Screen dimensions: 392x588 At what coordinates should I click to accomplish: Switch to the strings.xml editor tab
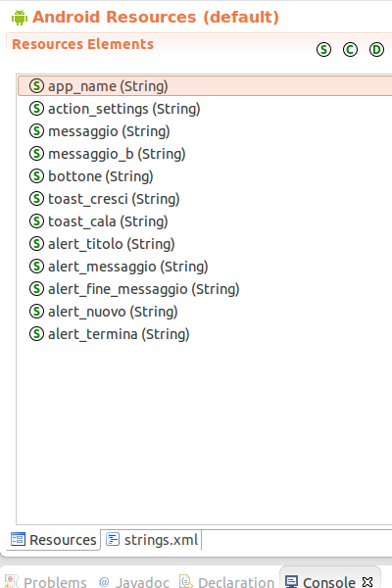[152, 540]
